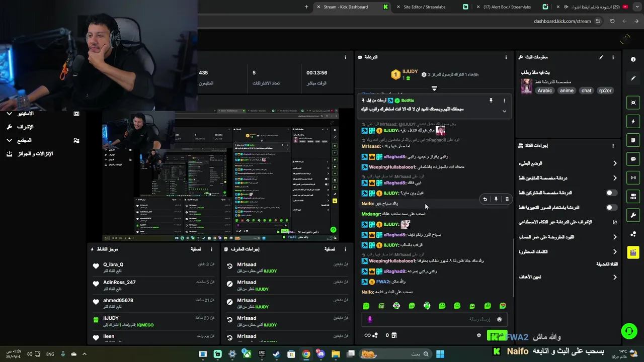Open chat panel three-dot menu
644x362 pixels.
(506, 57)
